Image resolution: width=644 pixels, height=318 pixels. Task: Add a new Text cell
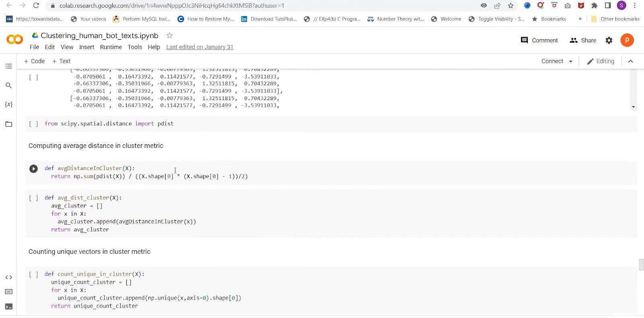coord(61,61)
